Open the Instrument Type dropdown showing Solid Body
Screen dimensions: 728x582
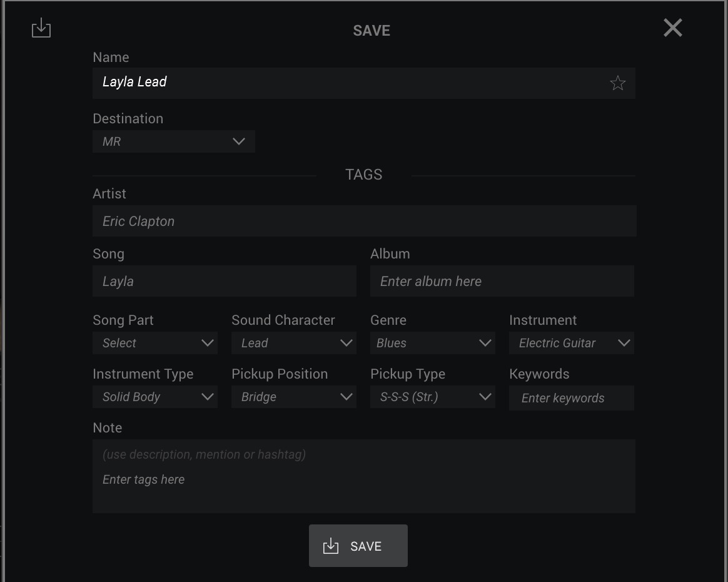155,397
